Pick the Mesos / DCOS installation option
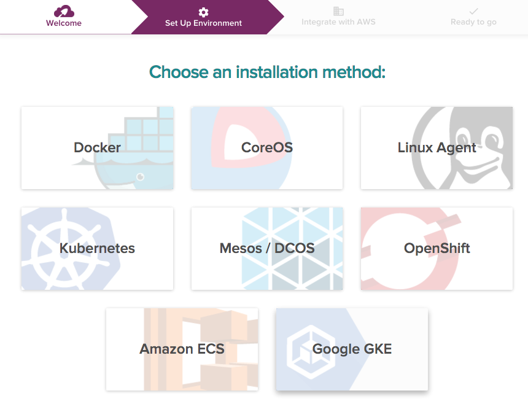 click(266, 249)
